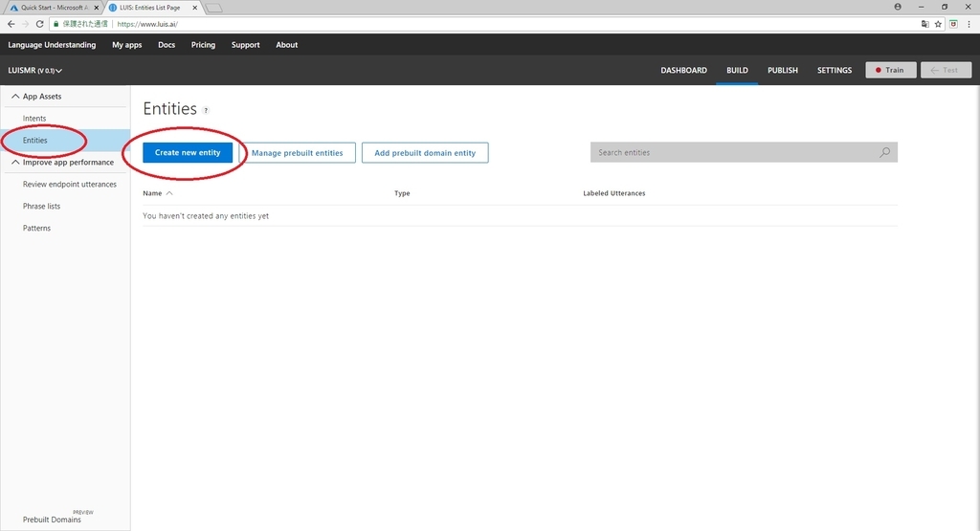This screenshot has height=531, width=980.
Task: Open the About page
Action: (x=287, y=45)
